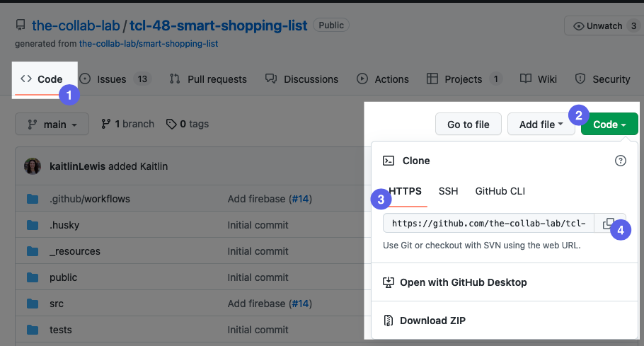Open Initial commit message for public
This screenshot has height=346, width=644.
click(258, 278)
